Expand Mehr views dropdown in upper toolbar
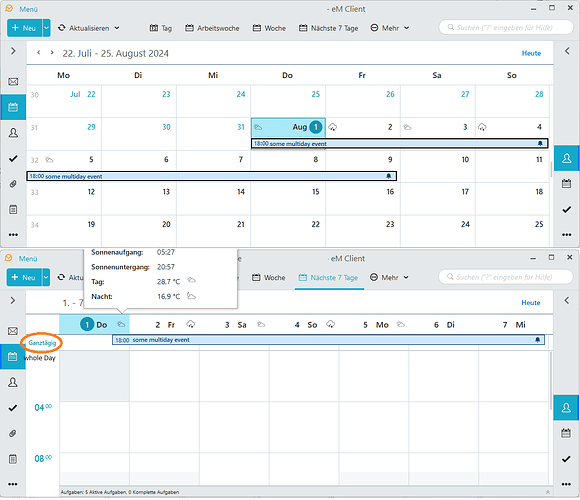 [x=407, y=28]
